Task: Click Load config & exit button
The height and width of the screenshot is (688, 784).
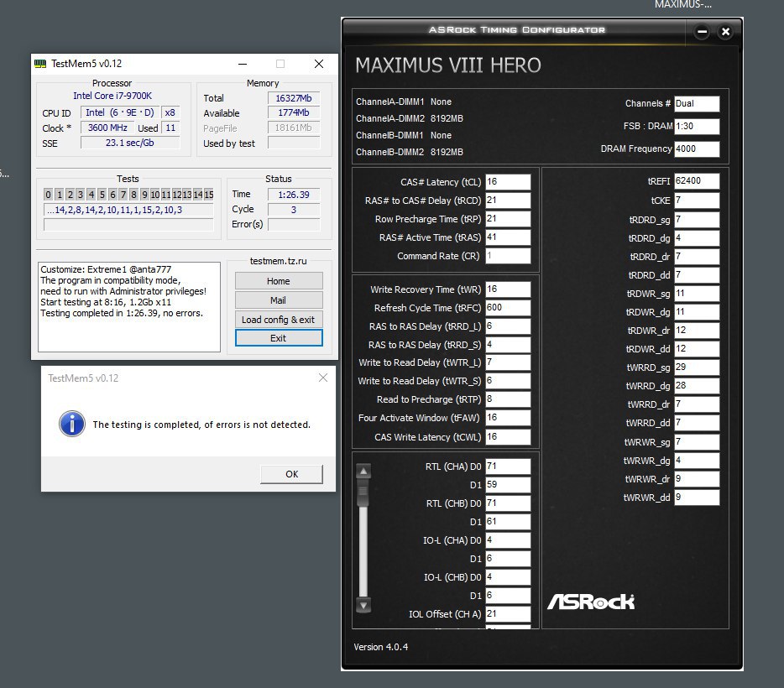Action: pos(279,320)
